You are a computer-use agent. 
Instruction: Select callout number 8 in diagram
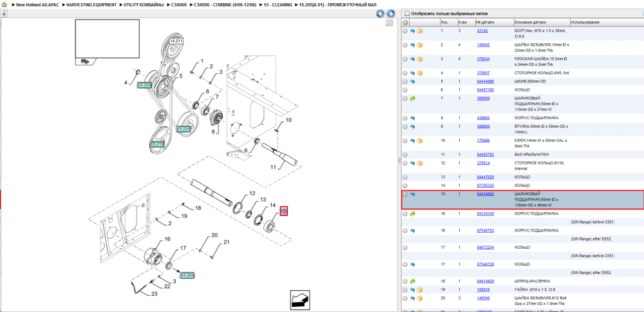pyautogui.click(x=213, y=132)
